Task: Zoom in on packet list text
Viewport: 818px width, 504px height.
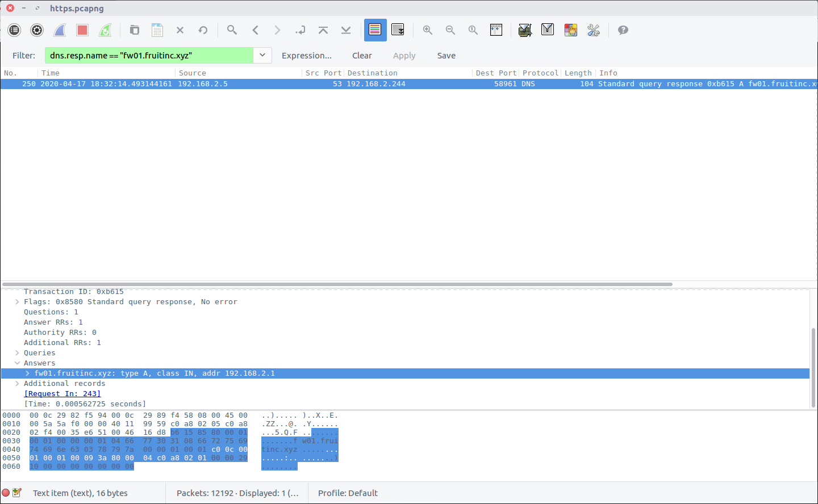Action: 428,30
